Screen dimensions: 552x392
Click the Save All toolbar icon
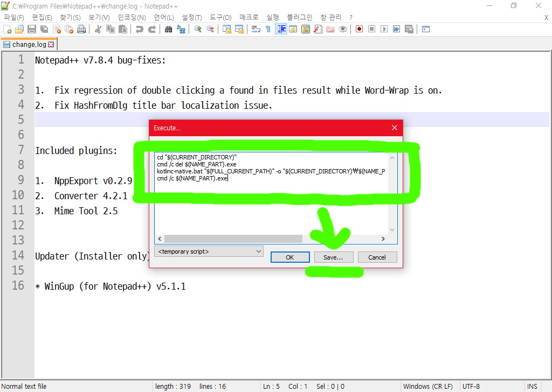click(44, 29)
